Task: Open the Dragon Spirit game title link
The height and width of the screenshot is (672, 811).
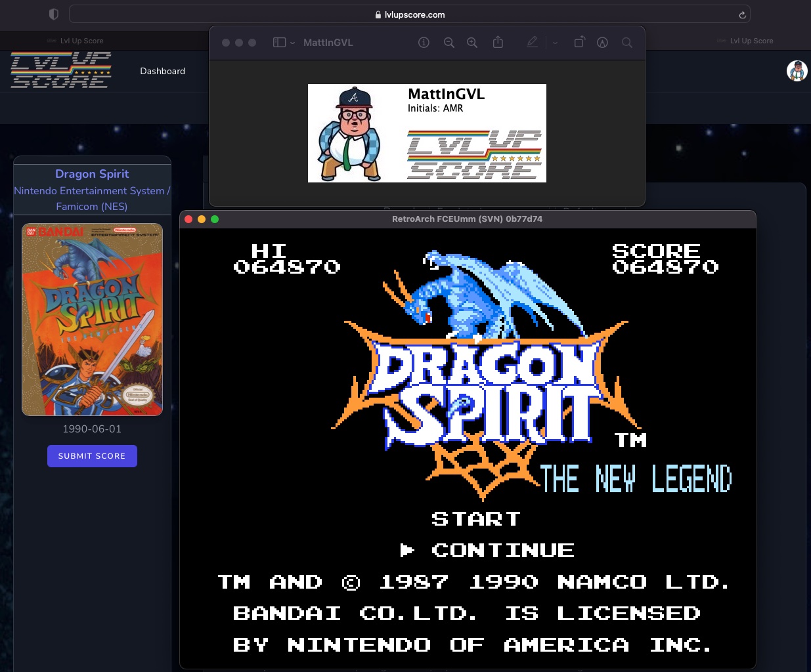Action: [x=92, y=174]
